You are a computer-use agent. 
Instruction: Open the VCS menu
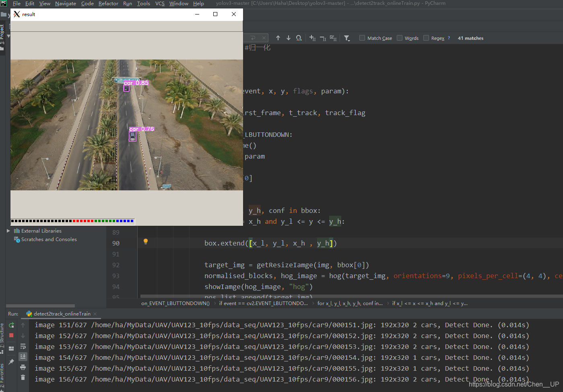pyautogui.click(x=160, y=4)
